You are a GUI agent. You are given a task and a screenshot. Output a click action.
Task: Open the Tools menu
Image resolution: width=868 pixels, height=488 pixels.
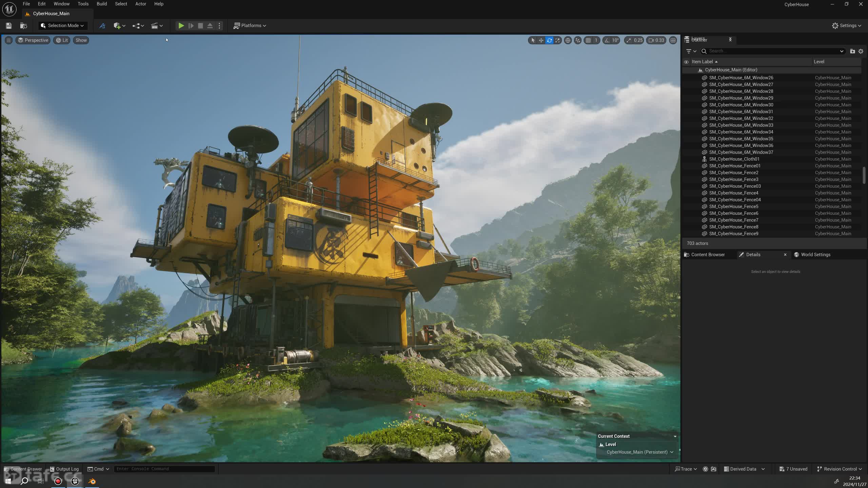[x=83, y=4]
